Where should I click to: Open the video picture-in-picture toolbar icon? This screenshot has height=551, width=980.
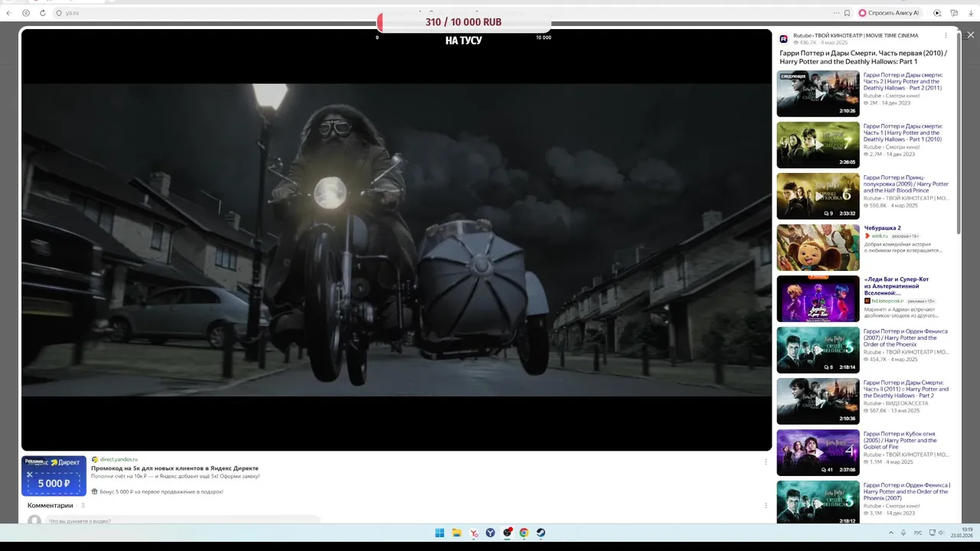click(x=937, y=13)
